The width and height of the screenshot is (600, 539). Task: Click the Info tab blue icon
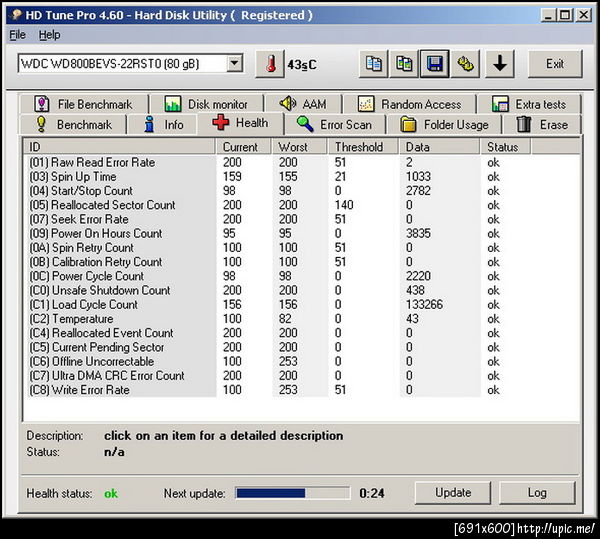click(x=150, y=124)
